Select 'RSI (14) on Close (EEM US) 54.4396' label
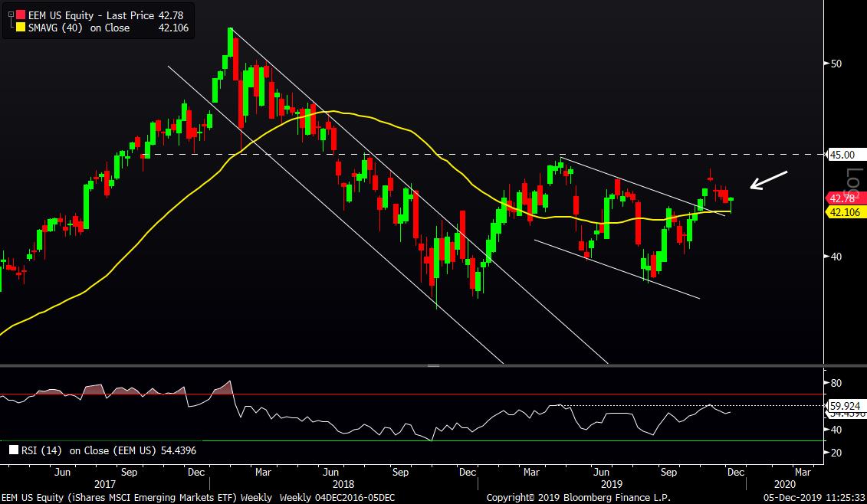 [x=109, y=450]
